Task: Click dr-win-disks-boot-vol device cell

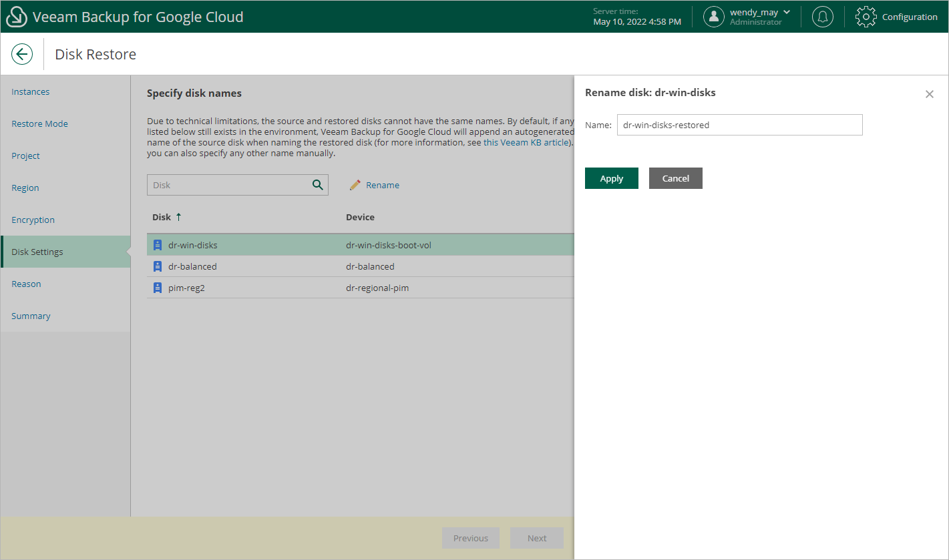Action: (389, 245)
